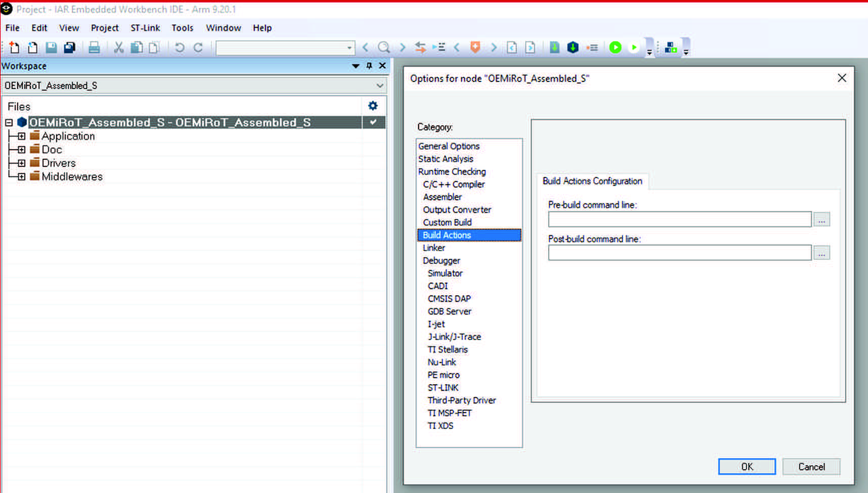This screenshot has height=493, width=868.
Task: Click Debug without Downloading icon
Action: 633,48
